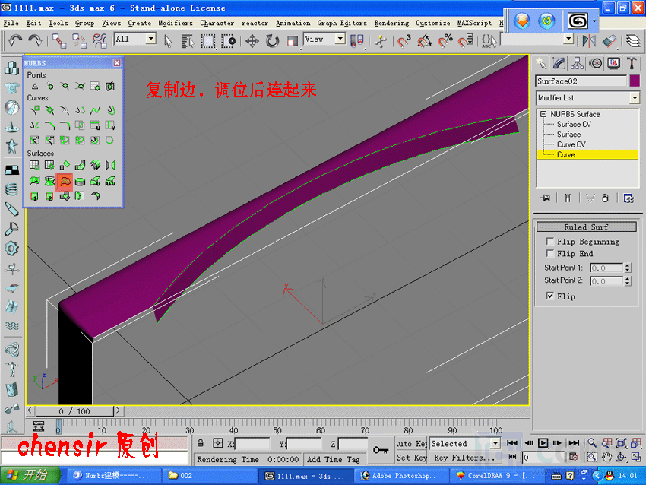Click the Start Point 2 value field
Viewport: 646px width, 485px height.
pos(606,281)
